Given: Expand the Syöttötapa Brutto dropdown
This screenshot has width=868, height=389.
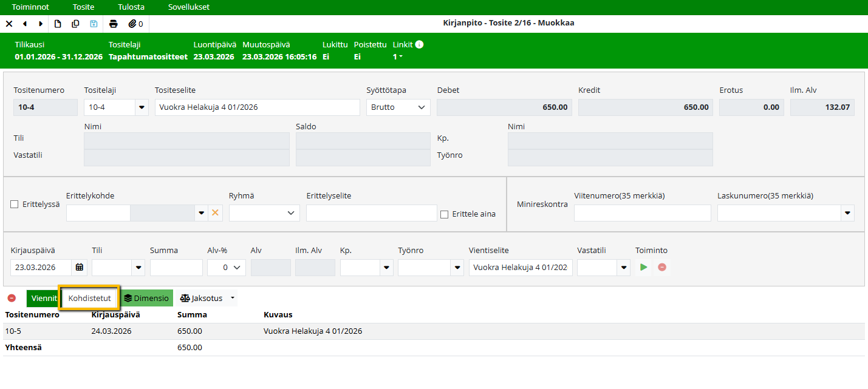Looking at the screenshot, I should 398,107.
